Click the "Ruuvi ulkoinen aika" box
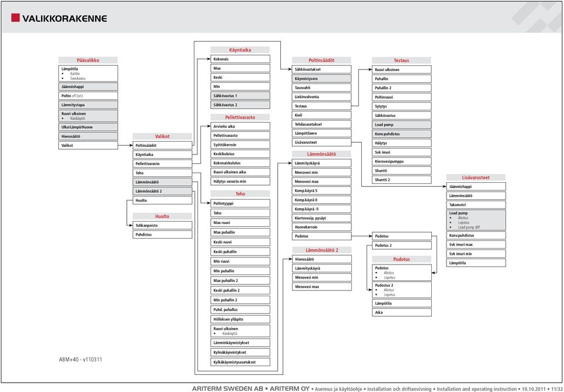This screenshot has height=392, width=564. (240, 172)
